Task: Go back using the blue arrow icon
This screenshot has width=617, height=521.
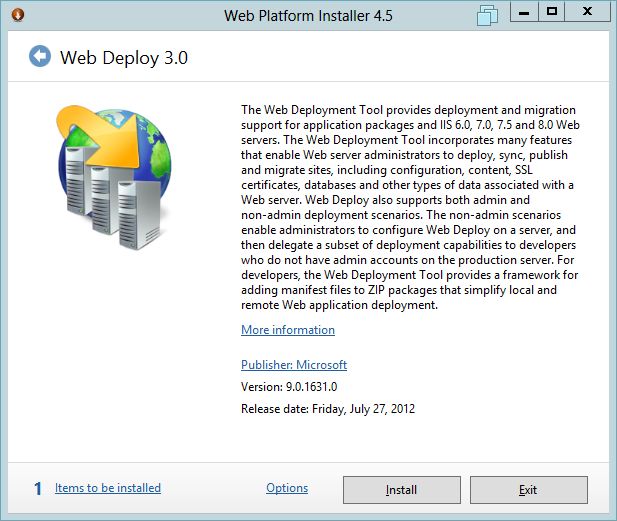Action: click(x=40, y=56)
